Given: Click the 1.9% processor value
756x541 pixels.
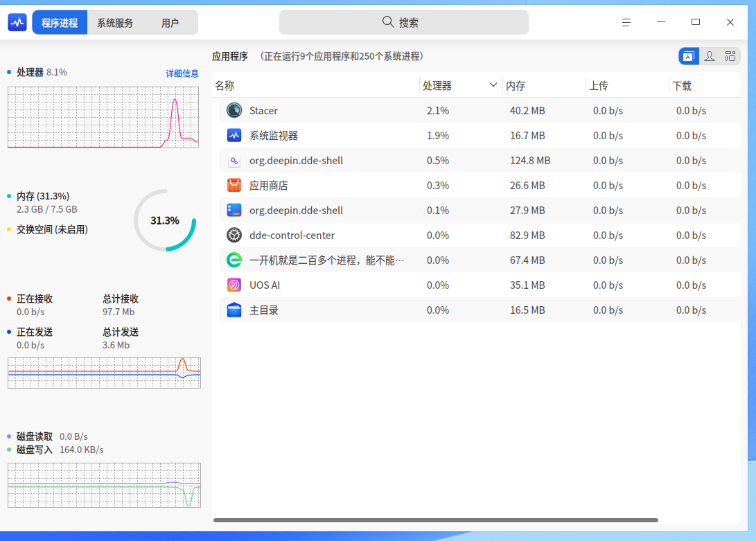Looking at the screenshot, I should [438, 136].
